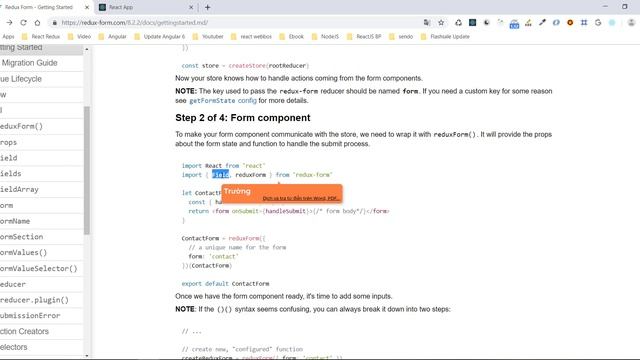Go forward to the next page
Viewport: 640px width, 360px height.
9,23
